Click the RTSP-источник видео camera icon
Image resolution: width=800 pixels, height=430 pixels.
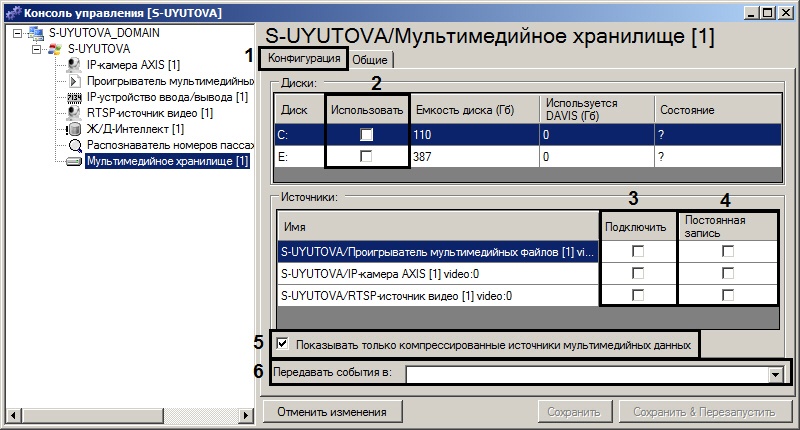[x=74, y=113]
